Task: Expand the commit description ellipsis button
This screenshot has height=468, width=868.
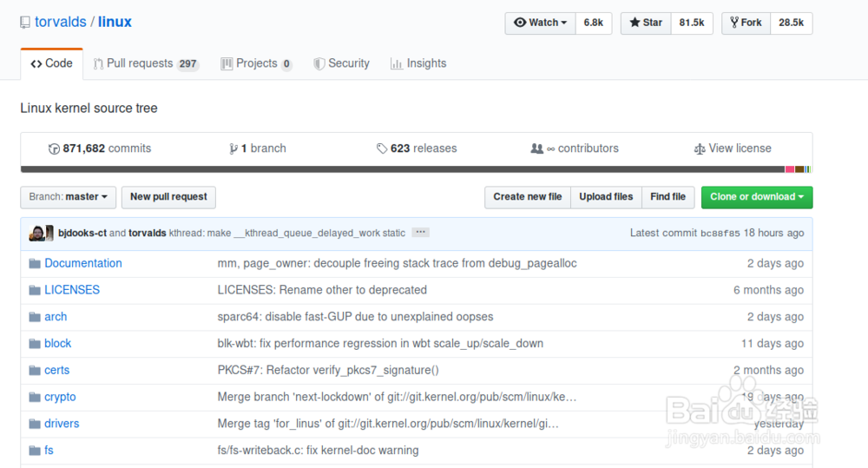Action: (x=421, y=233)
